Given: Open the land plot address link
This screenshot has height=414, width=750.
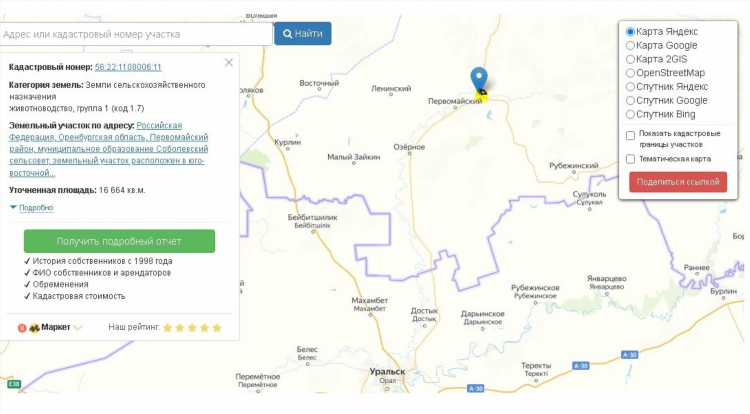Looking at the screenshot, I should pos(109,149).
